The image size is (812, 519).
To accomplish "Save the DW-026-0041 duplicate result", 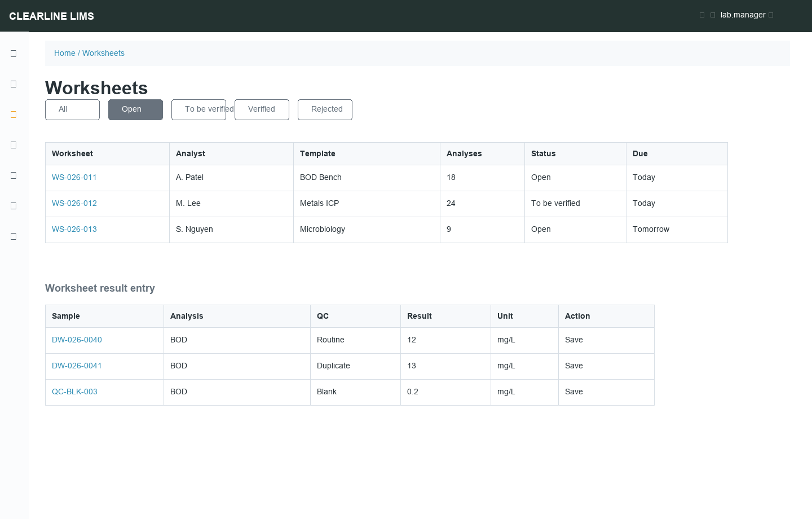I will pyautogui.click(x=574, y=366).
